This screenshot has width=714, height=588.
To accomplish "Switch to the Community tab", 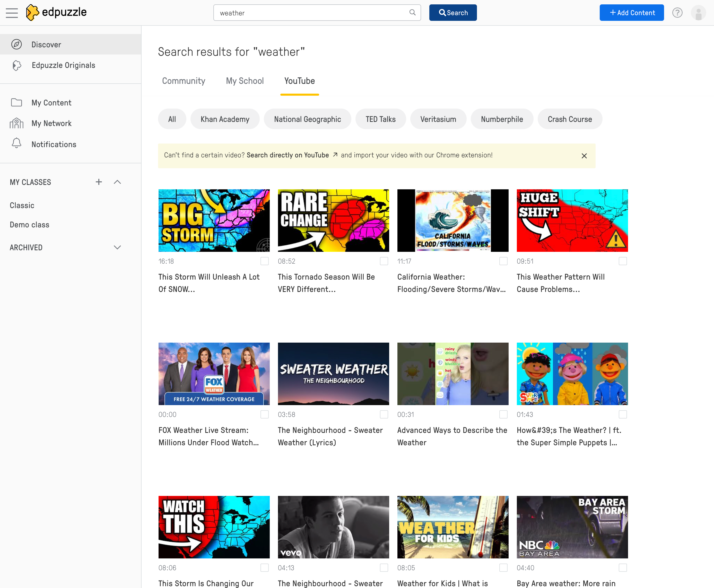I will tap(183, 81).
